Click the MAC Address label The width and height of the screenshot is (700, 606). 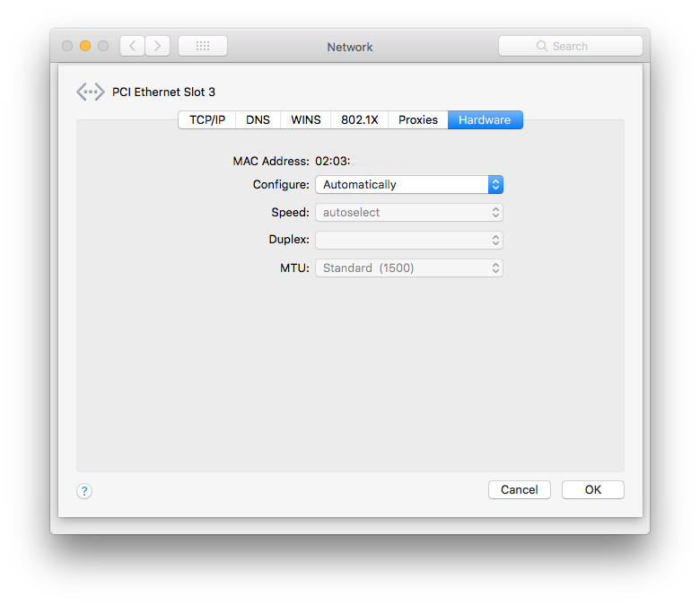click(271, 162)
